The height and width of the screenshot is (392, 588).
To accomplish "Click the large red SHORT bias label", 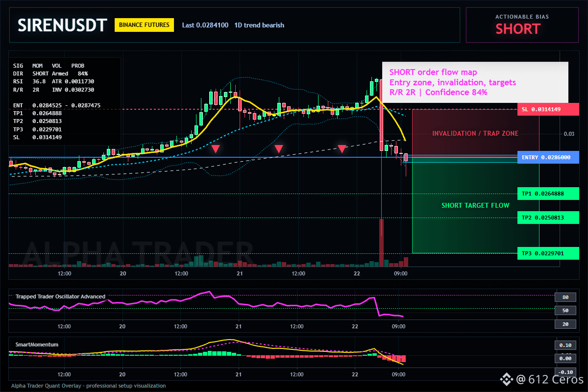I will tap(517, 29).
